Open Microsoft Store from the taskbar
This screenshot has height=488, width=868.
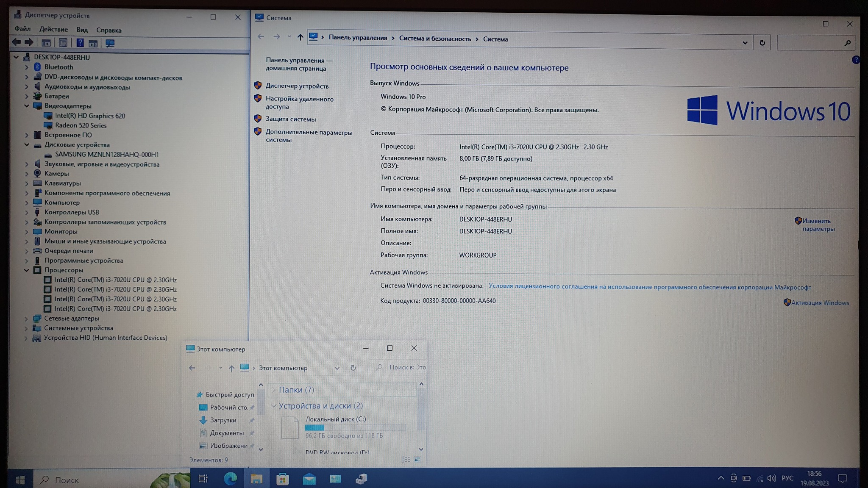pyautogui.click(x=282, y=479)
